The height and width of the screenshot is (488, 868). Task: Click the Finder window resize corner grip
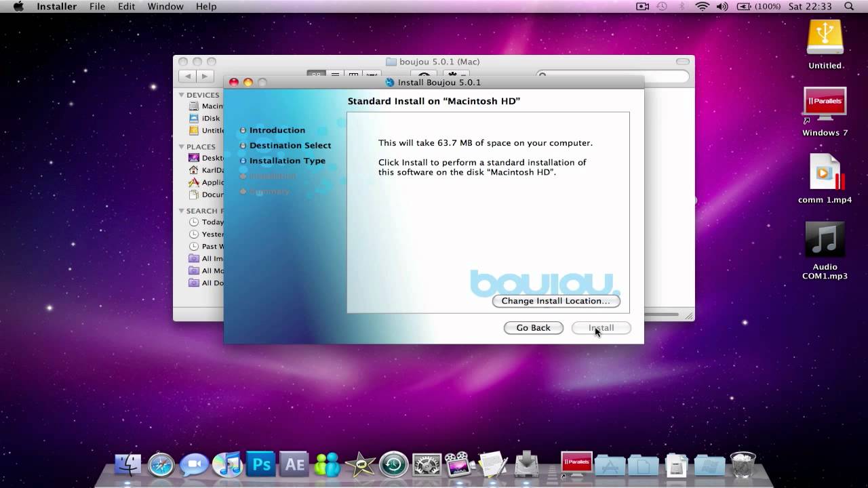pyautogui.click(x=690, y=316)
